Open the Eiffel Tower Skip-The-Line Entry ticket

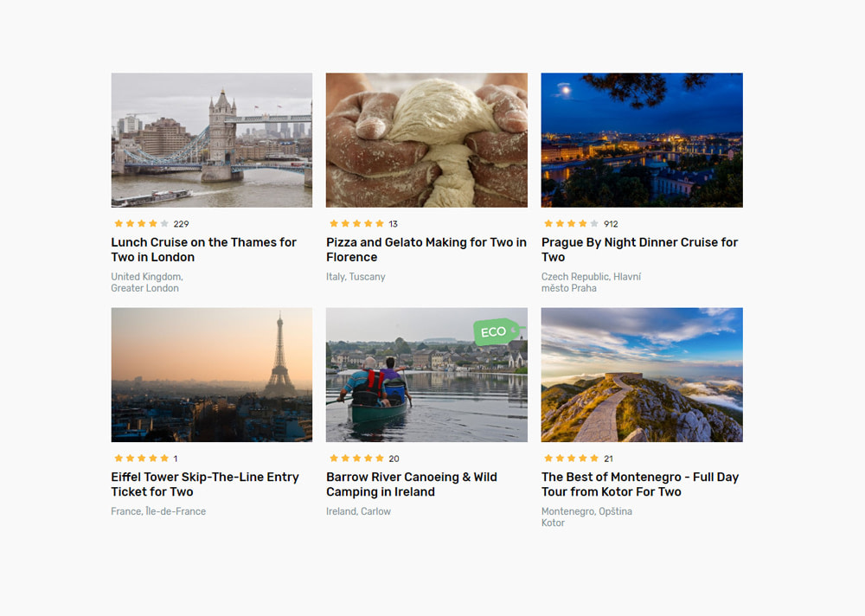coord(204,484)
